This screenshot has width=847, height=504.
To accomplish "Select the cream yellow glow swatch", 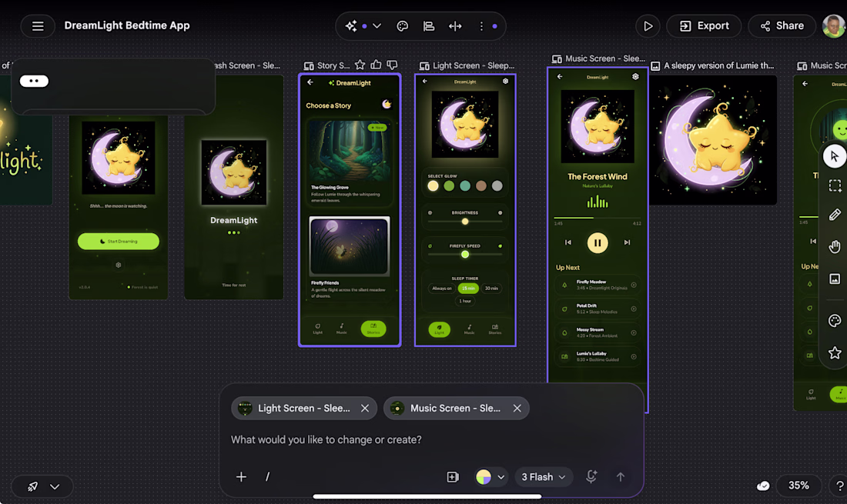I will pyautogui.click(x=434, y=186).
